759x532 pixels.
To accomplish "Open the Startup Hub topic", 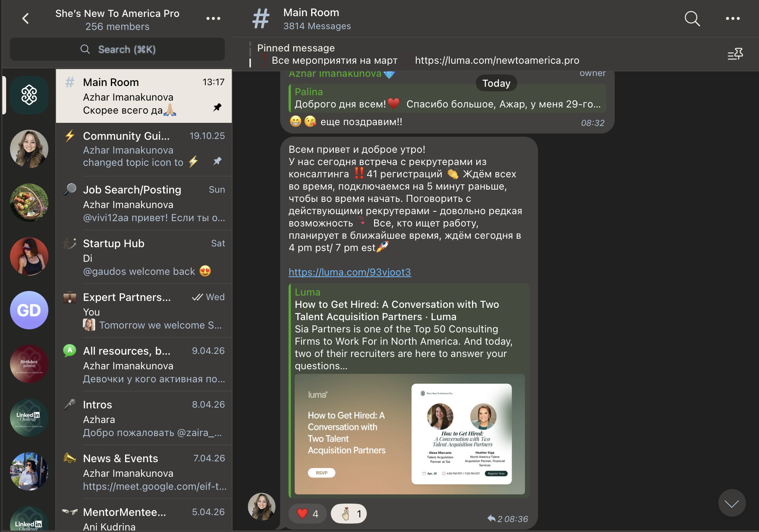I will pyautogui.click(x=144, y=257).
